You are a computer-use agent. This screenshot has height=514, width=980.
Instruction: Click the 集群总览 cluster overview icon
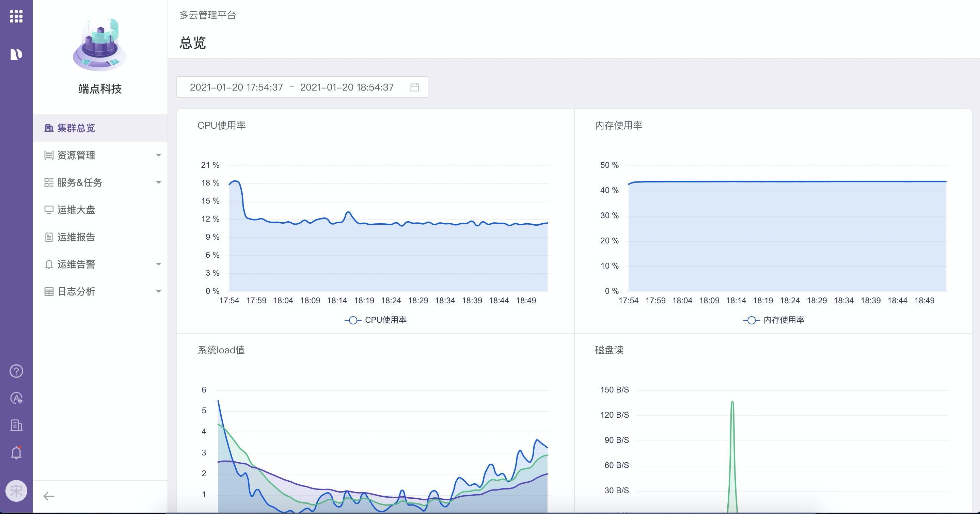point(49,128)
